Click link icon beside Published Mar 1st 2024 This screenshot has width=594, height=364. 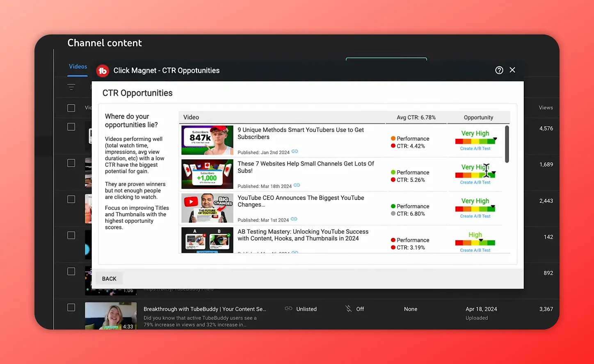point(294,219)
